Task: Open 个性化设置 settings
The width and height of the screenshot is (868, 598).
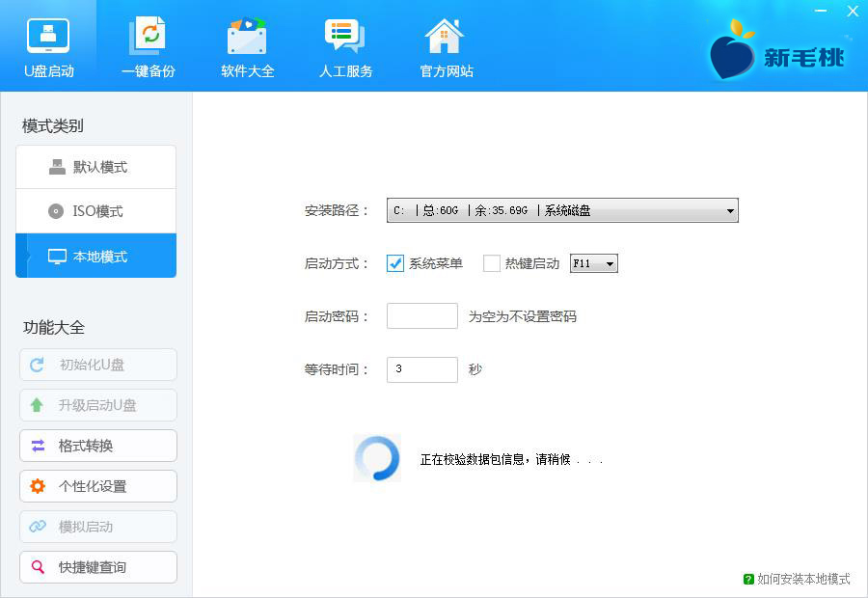Action: 98,485
